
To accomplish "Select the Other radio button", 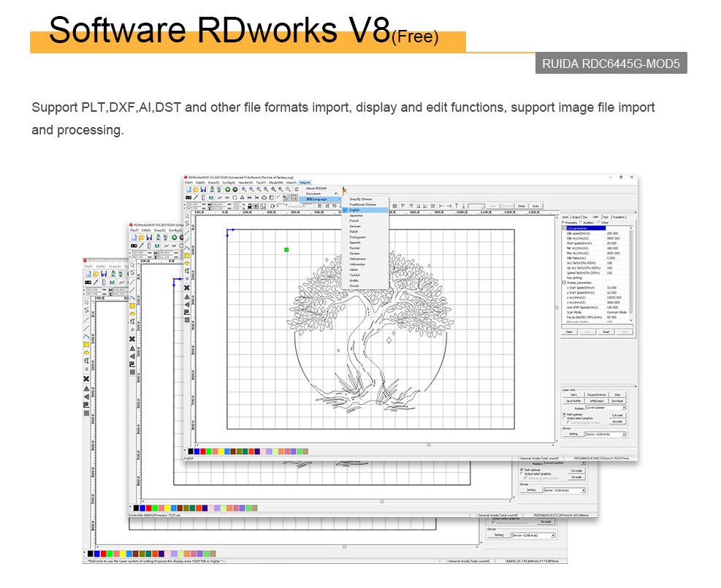I will click(x=599, y=223).
